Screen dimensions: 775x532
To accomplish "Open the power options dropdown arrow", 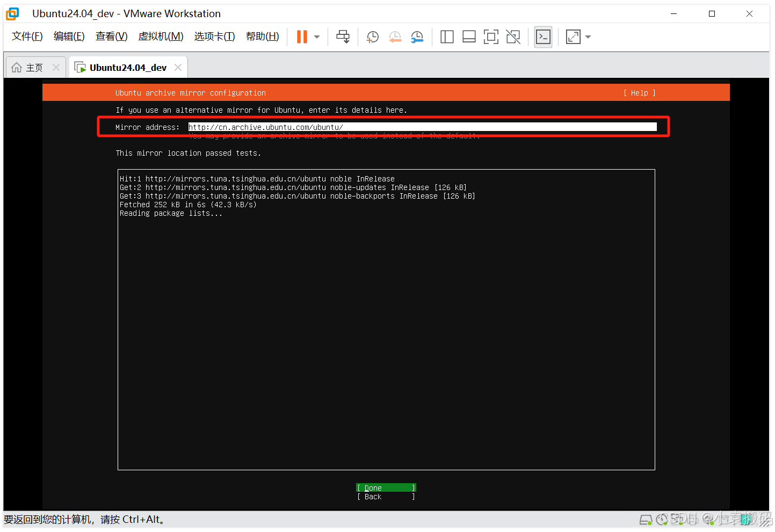I will tap(317, 37).
